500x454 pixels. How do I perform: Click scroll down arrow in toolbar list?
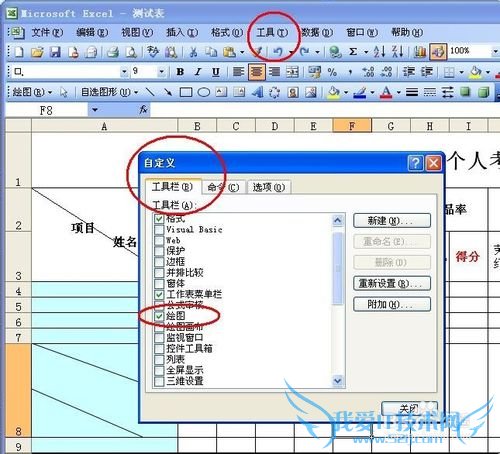(x=338, y=380)
